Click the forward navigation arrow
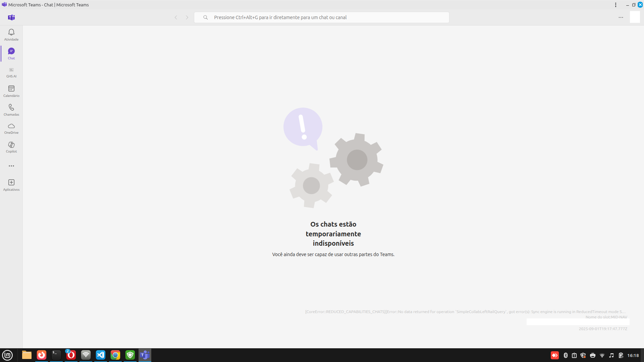This screenshot has height=362, width=644. click(187, 17)
